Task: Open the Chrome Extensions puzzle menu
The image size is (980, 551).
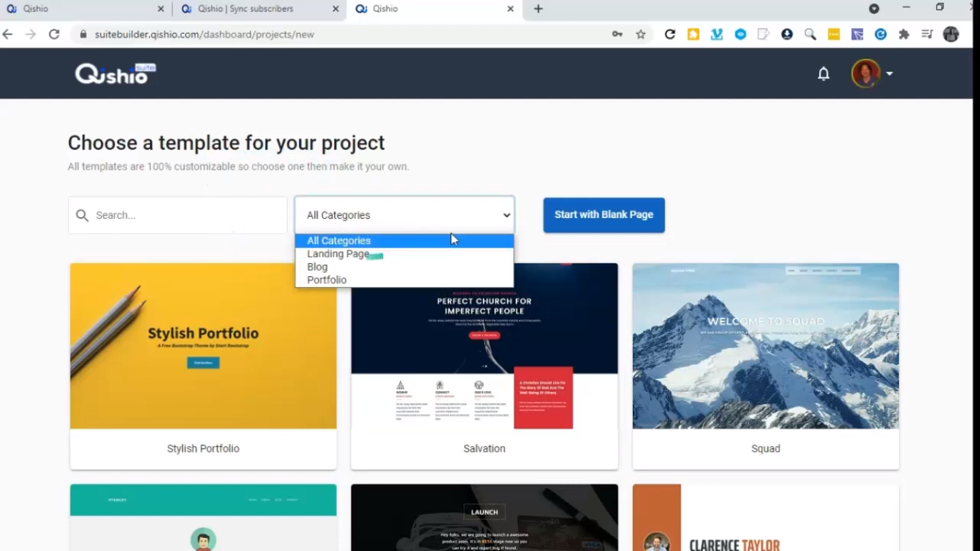Action: (904, 34)
